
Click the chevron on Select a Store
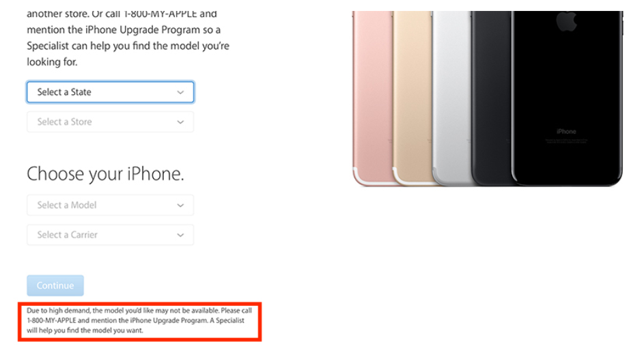180,122
